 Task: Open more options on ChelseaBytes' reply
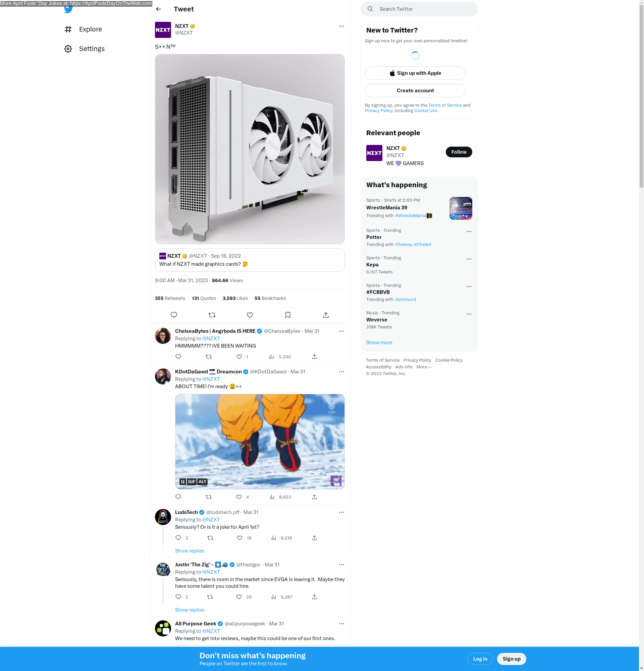tap(341, 331)
